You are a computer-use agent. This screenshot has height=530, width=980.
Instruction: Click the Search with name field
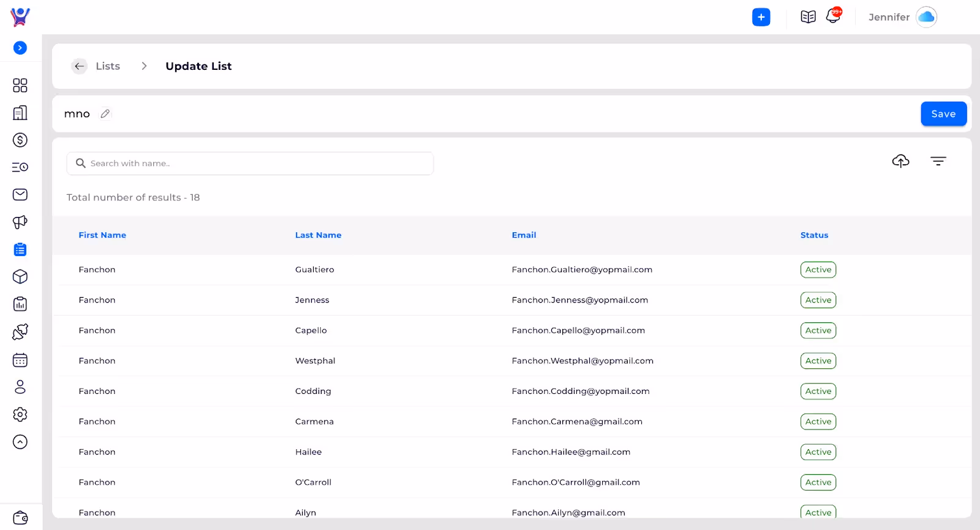[250, 164]
